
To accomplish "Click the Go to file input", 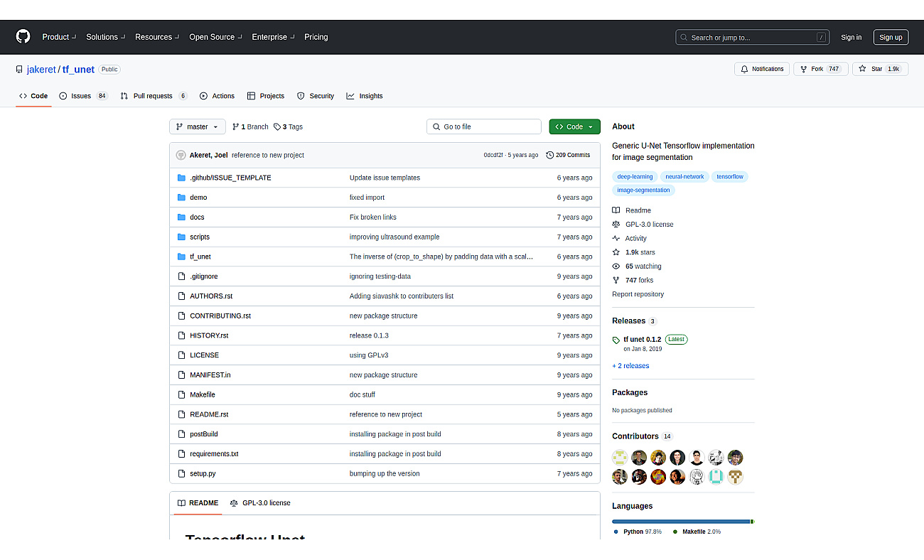I will 484,126.
